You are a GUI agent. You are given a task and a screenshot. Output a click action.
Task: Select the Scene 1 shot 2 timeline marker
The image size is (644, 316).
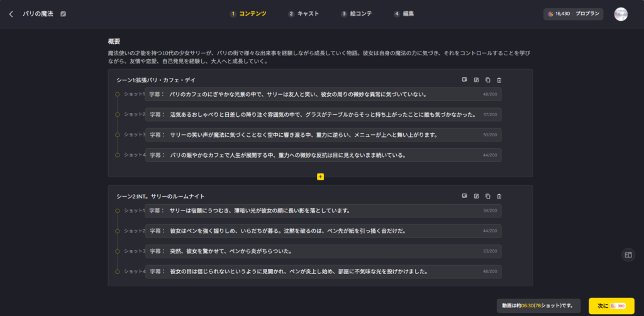pos(117,114)
